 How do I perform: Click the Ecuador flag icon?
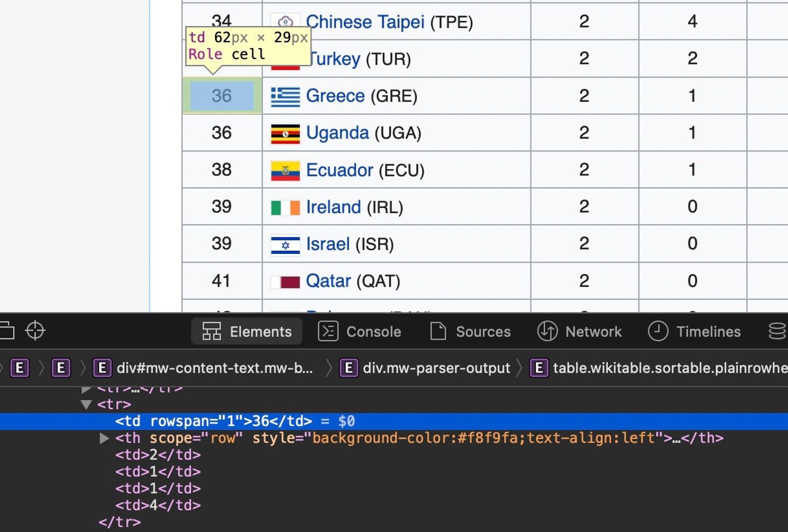285,170
